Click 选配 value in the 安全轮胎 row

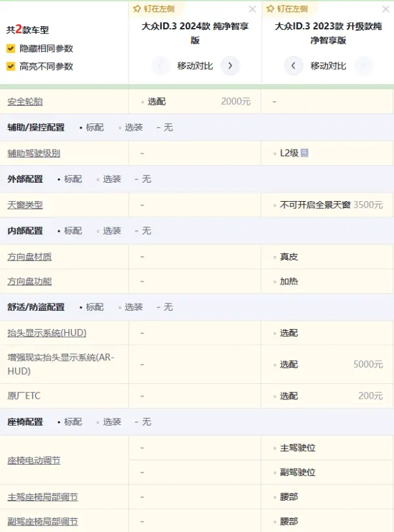[157, 101]
